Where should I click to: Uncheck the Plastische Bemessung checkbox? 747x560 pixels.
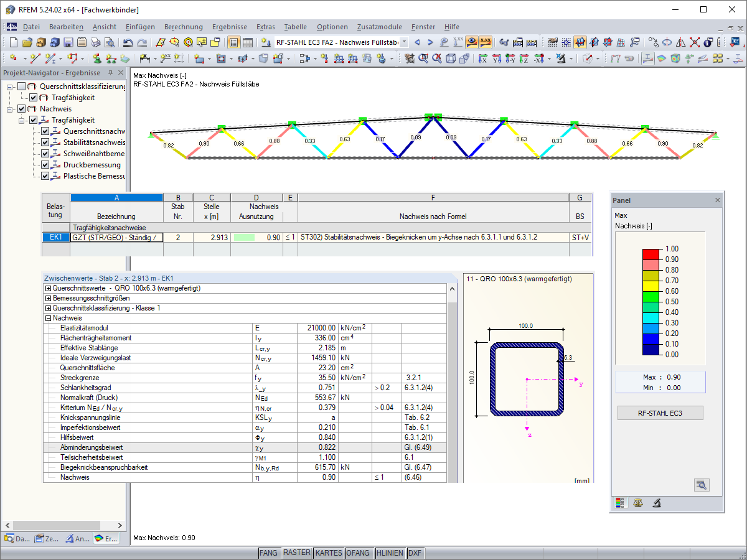pyautogui.click(x=45, y=176)
